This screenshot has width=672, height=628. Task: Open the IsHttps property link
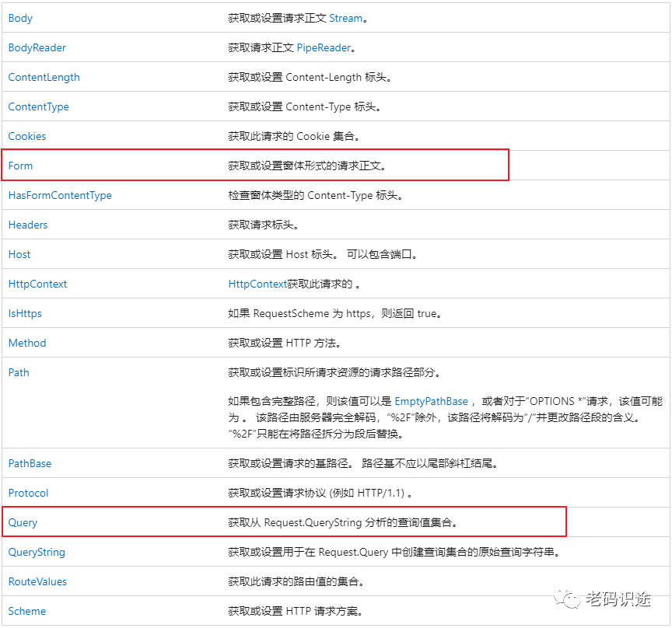pyautogui.click(x=24, y=313)
